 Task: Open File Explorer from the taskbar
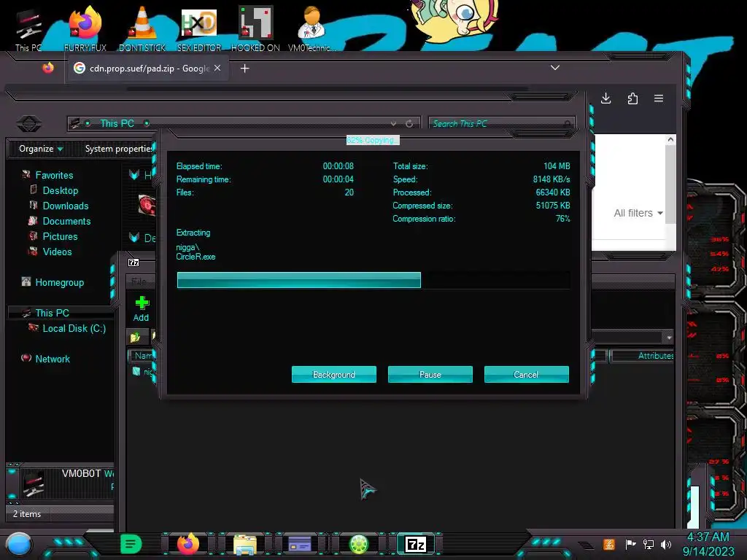[245, 544]
